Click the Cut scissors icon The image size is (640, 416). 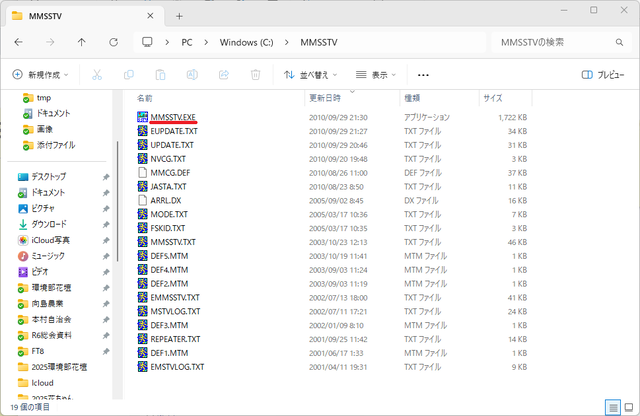click(x=97, y=75)
